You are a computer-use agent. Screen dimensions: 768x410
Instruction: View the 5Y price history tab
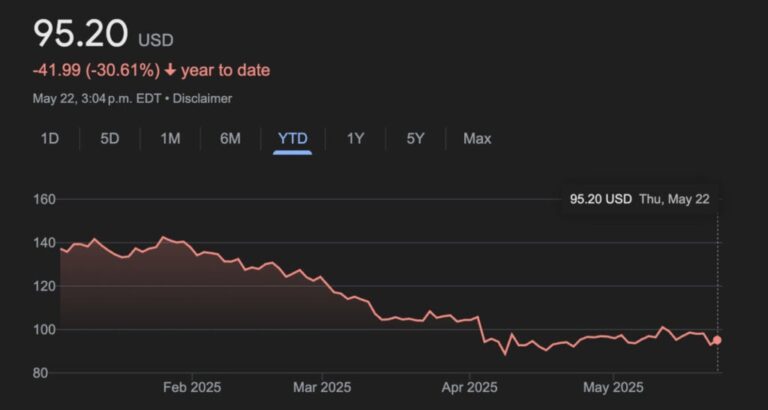[x=416, y=138]
